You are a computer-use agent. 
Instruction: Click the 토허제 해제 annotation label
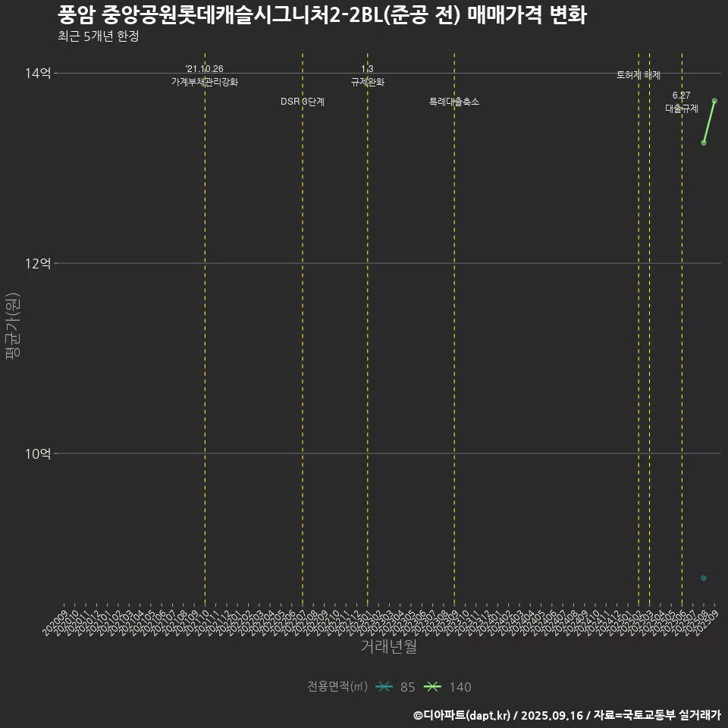(x=639, y=75)
